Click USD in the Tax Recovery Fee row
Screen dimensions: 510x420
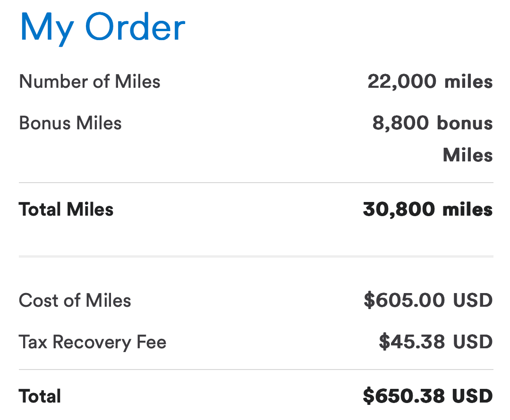point(473,342)
